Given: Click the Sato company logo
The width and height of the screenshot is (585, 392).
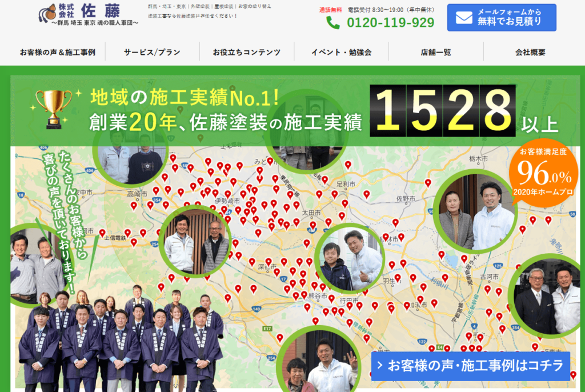Looking at the screenshot, I should point(89,17).
